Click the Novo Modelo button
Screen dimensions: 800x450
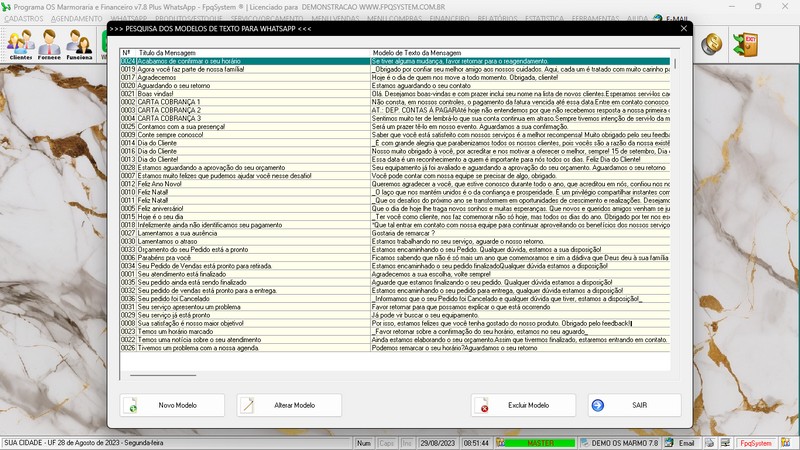172,405
